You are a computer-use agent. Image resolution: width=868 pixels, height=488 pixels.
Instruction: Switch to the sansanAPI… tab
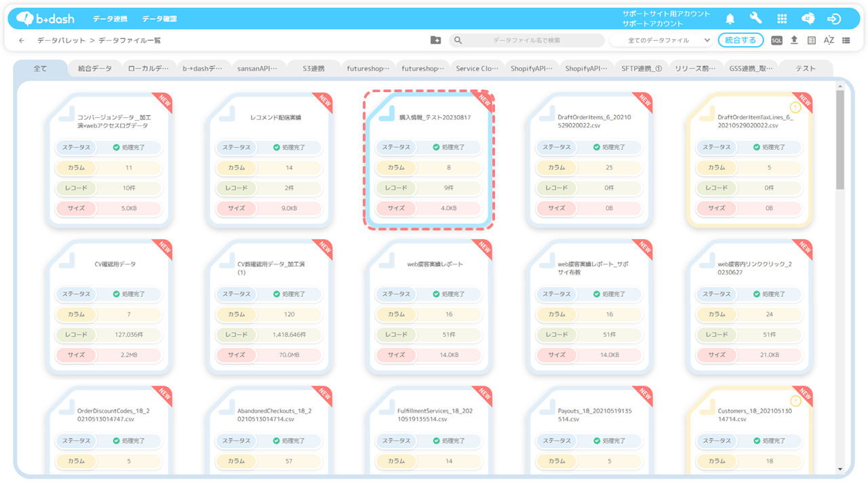[256, 68]
